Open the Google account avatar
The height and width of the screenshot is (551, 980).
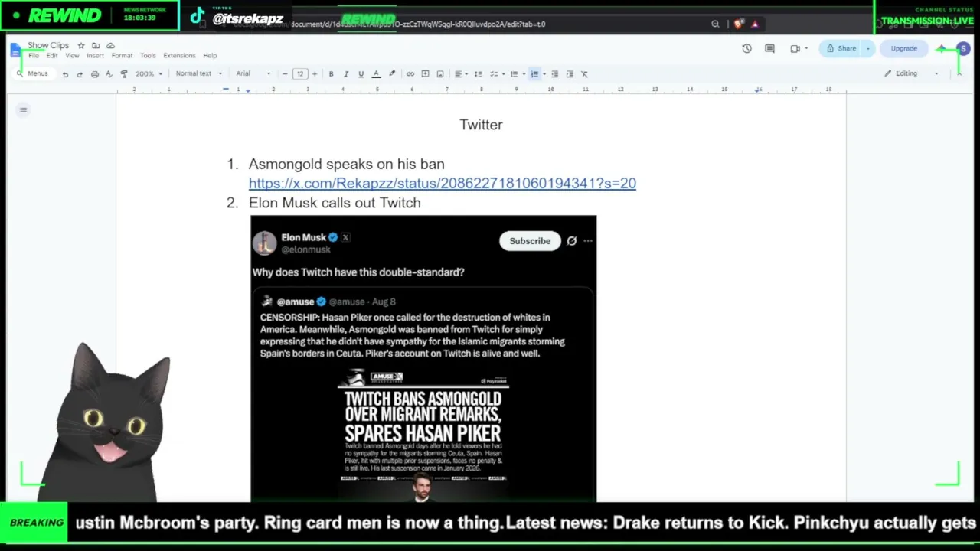point(963,49)
